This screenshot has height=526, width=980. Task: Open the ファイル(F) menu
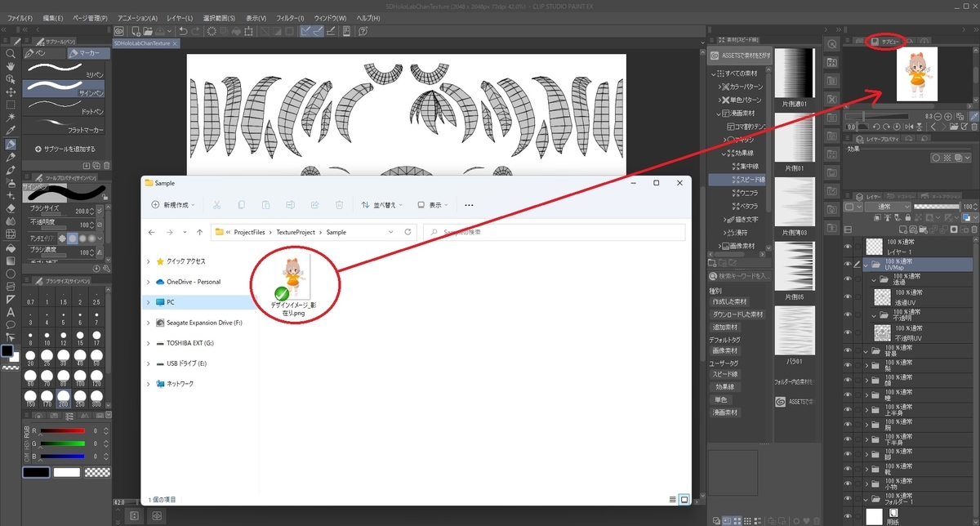tap(19, 17)
